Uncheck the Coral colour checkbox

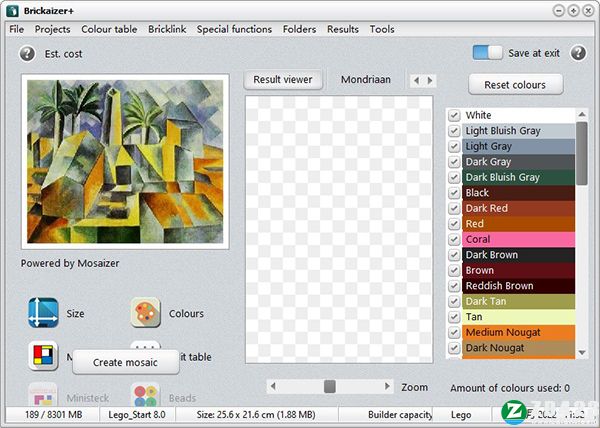454,239
